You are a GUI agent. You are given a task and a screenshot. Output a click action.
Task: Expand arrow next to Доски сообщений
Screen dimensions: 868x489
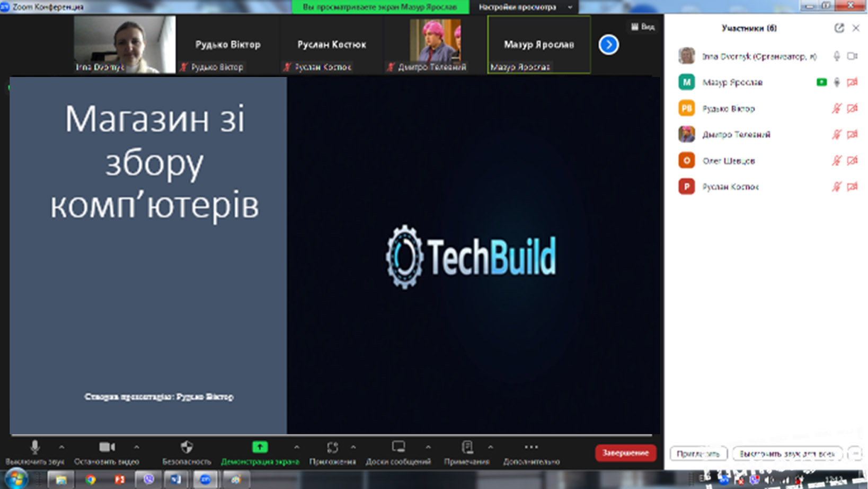pyautogui.click(x=428, y=447)
